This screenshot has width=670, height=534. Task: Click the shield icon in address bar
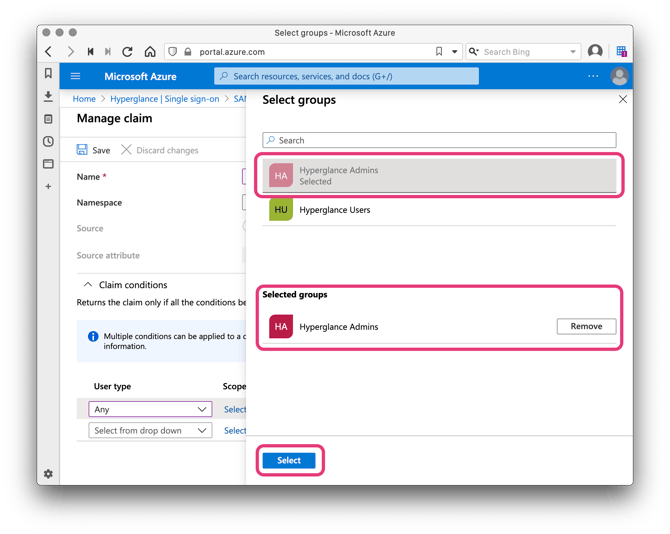point(173,52)
